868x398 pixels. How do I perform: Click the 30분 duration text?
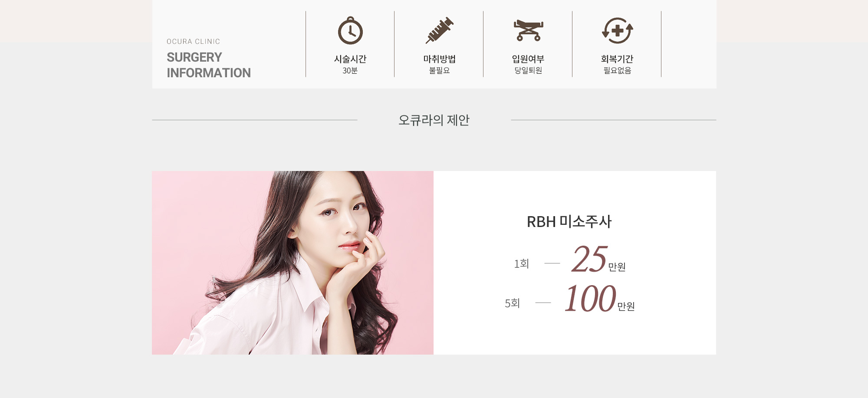click(350, 71)
